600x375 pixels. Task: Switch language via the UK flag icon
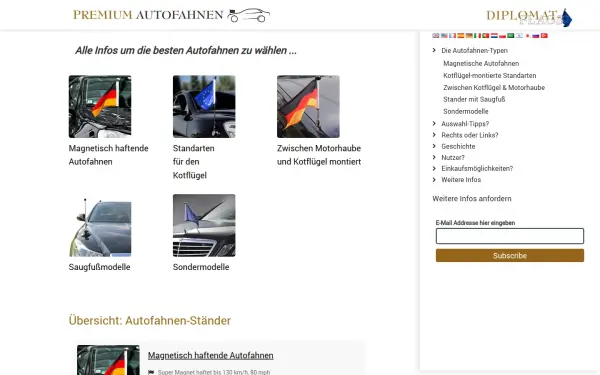coord(435,36)
